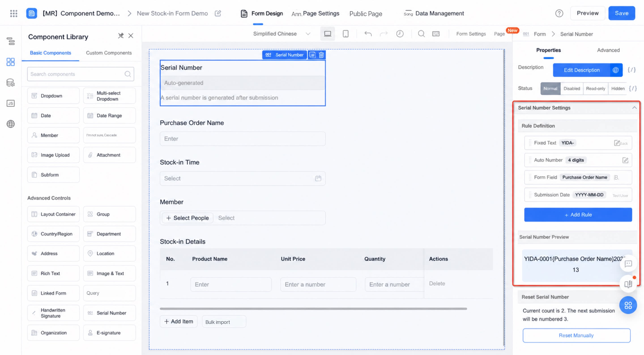This screenshot has height=355, width=644.
Task: Open the version history clock icon
Action: [400, 34]
